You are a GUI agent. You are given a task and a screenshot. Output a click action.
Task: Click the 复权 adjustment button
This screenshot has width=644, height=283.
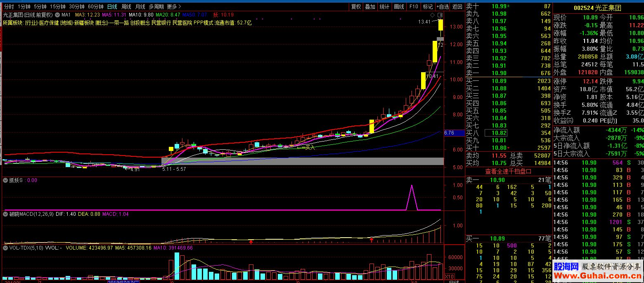[x=356, y=7]
